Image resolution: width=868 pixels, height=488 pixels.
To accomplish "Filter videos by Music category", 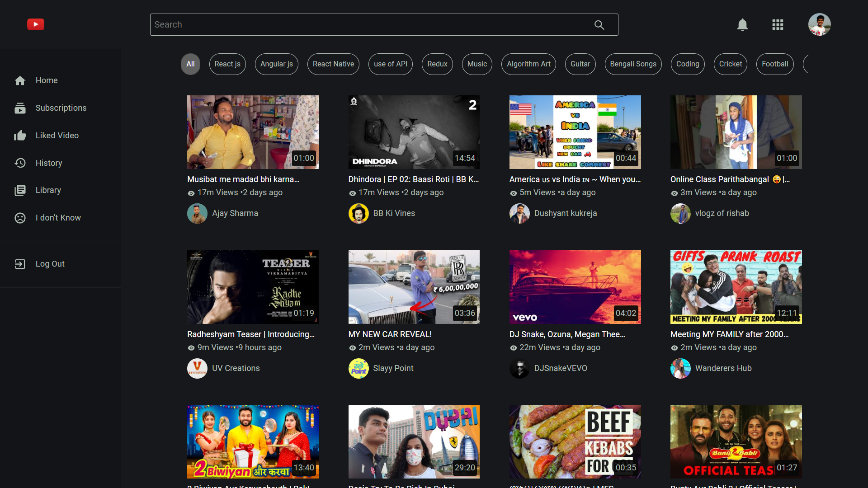I will pos(477,64).
